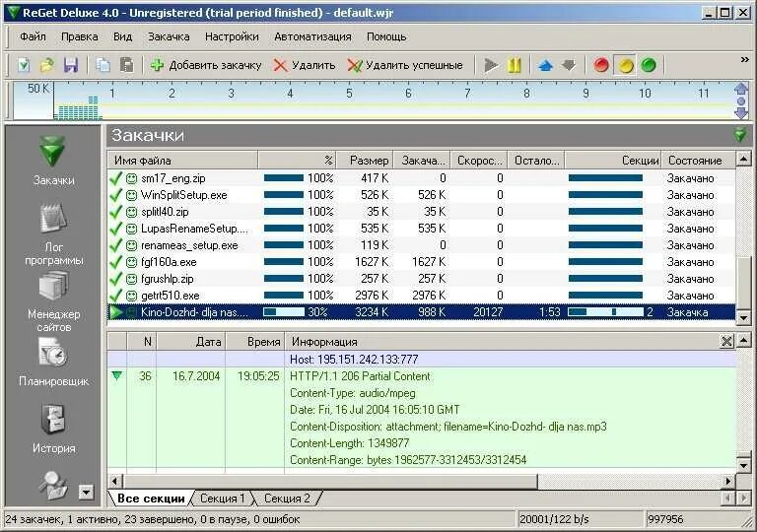Viewport: 757px width, 532px height.
Task: Select fgrushlp.zip download row
Action: point(422,279)
